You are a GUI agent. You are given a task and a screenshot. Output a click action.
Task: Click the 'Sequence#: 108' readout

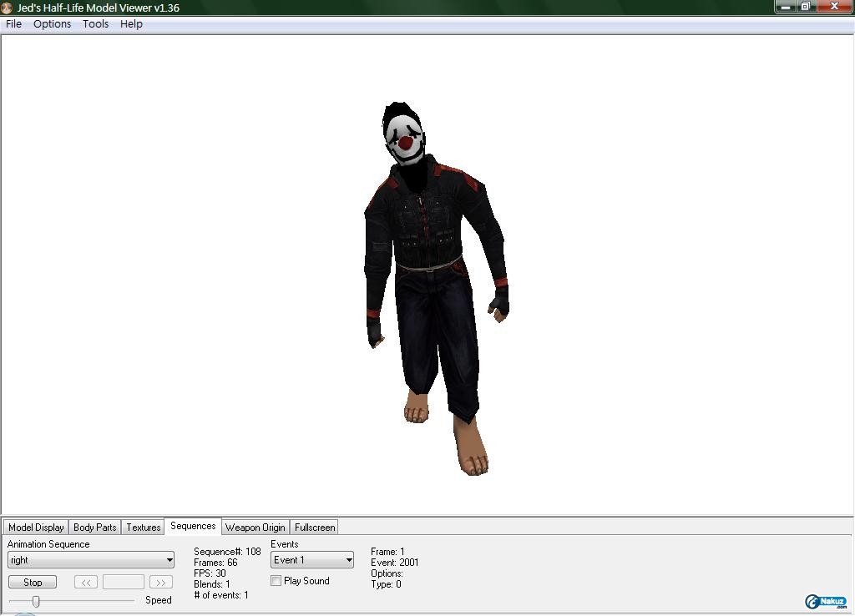[227, 552]
